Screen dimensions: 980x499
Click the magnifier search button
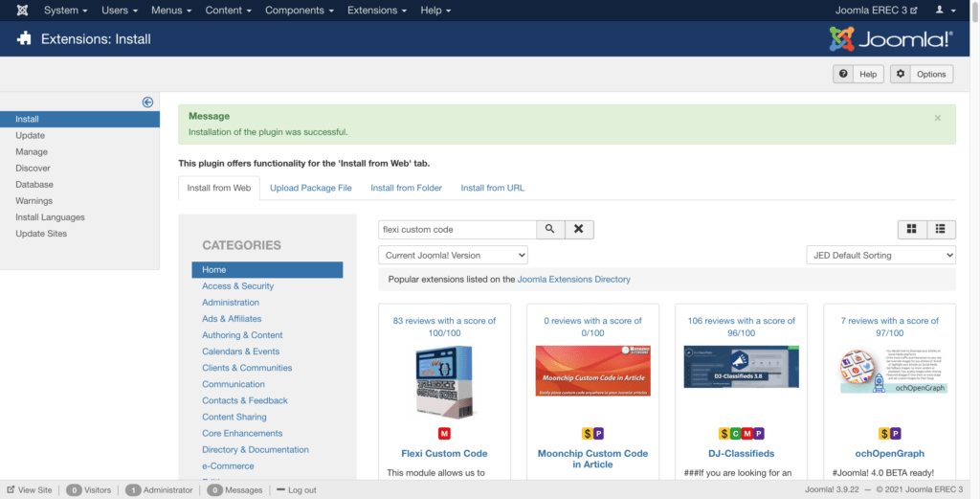tap(550, 230)
